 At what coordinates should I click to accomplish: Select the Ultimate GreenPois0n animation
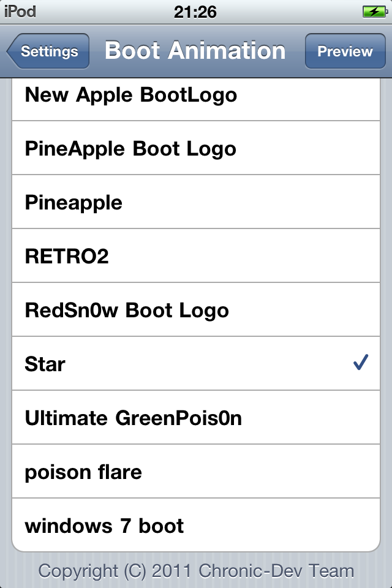click(196, 418)
